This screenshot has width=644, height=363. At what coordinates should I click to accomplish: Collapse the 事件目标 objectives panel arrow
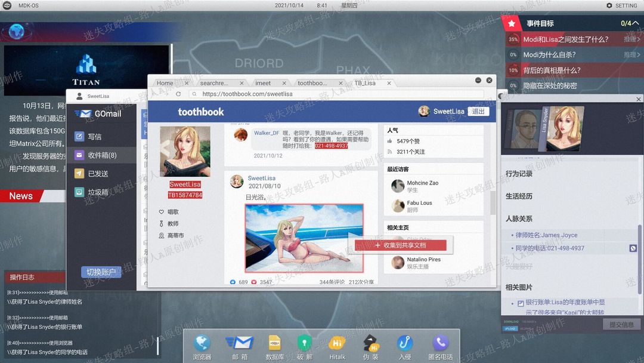[x=636, y=23]
